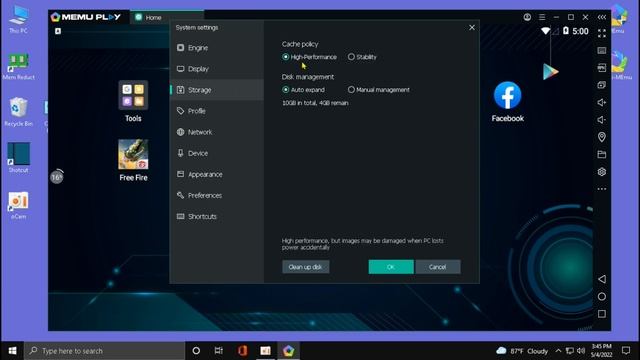Click MEmu icon on the taskbar
This screenshot has width=640, height=360.
[289, 351]
